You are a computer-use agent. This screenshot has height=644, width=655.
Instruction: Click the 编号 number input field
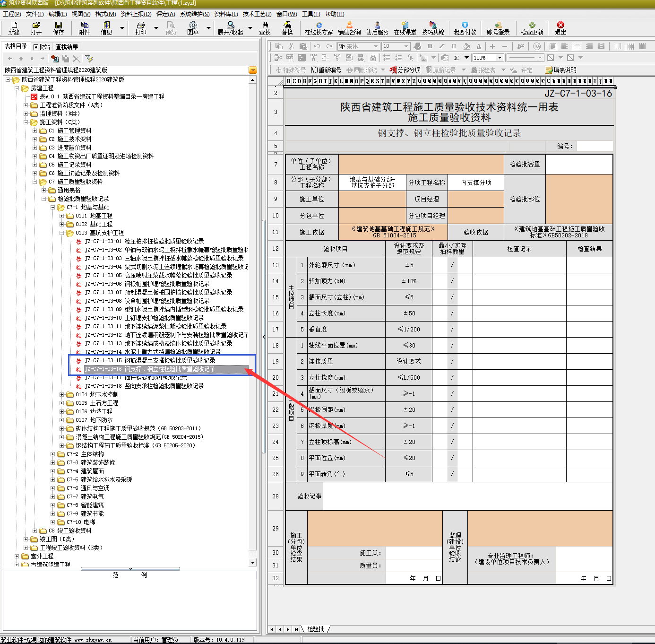[595, 146]
